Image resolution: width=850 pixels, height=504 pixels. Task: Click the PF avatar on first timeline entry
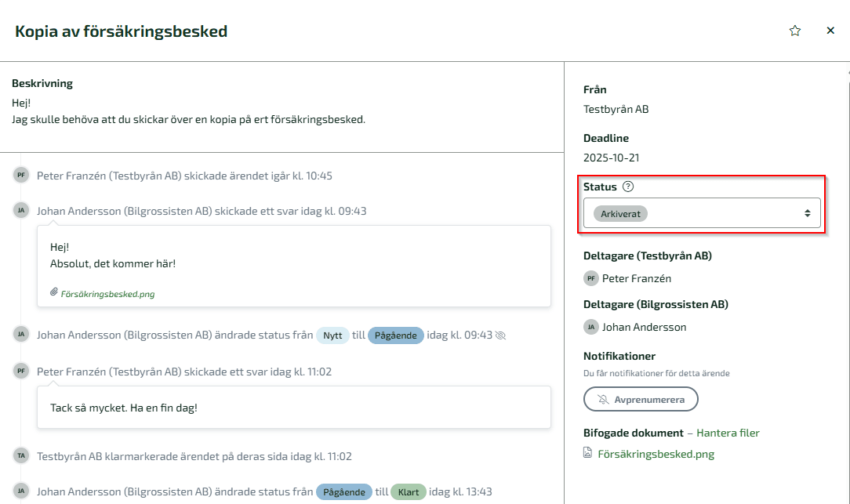(x=21, y=176)
